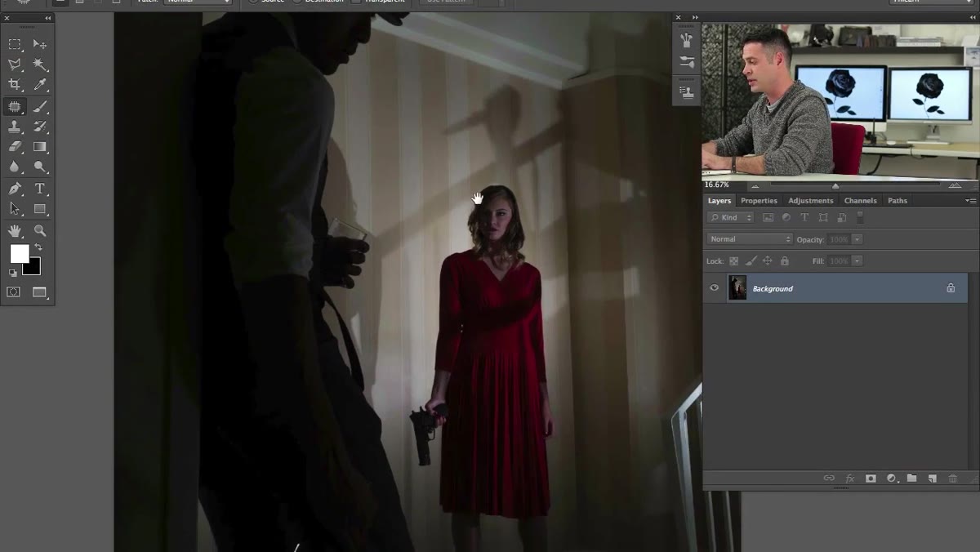Select the Rectangle shape tool
Viewport: 980px width, 552px height.
click(x=39, y=209)
